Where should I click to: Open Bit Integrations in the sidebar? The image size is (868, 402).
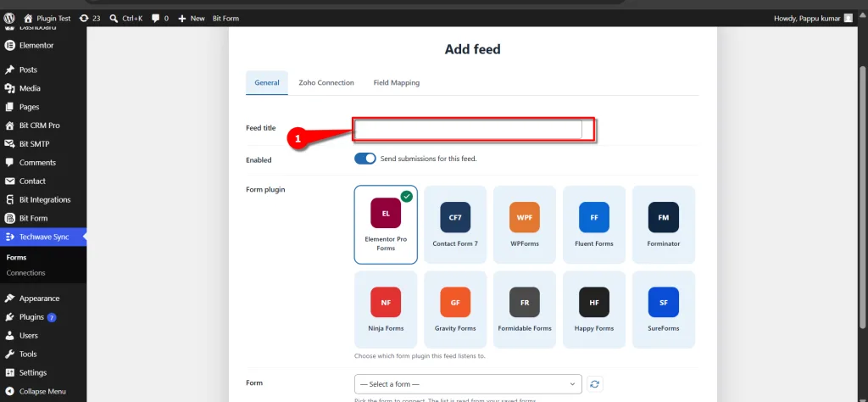(43, 199)
